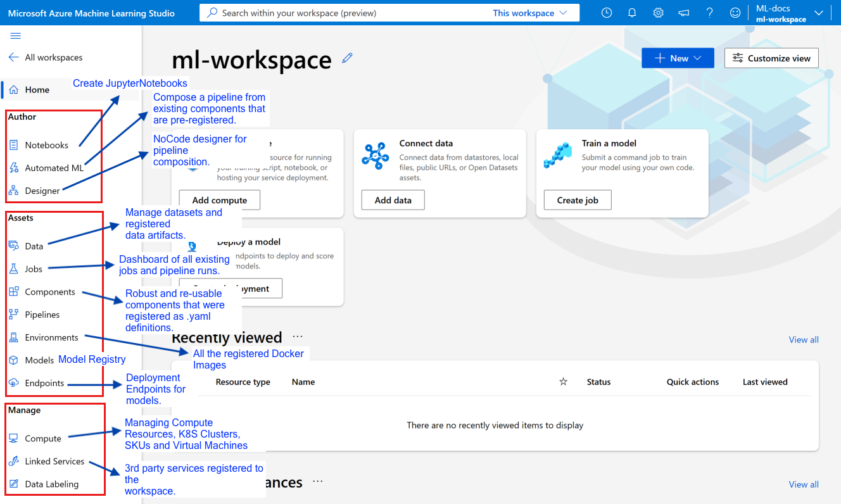Sort by the Last viewed column header

(765, 382)
